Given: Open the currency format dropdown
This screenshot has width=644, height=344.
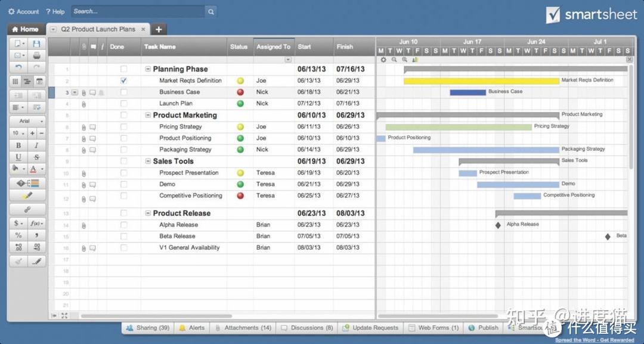Looking at the screenshot, I should tap(18, 224).
